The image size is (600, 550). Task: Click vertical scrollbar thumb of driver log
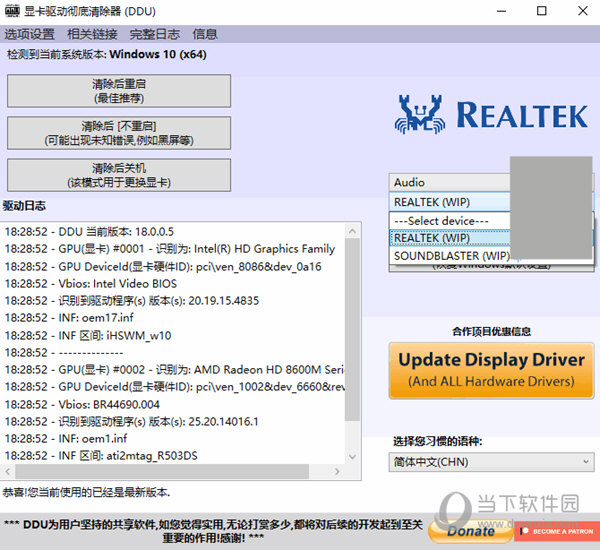pyautogui.click(x=352, y=329)
